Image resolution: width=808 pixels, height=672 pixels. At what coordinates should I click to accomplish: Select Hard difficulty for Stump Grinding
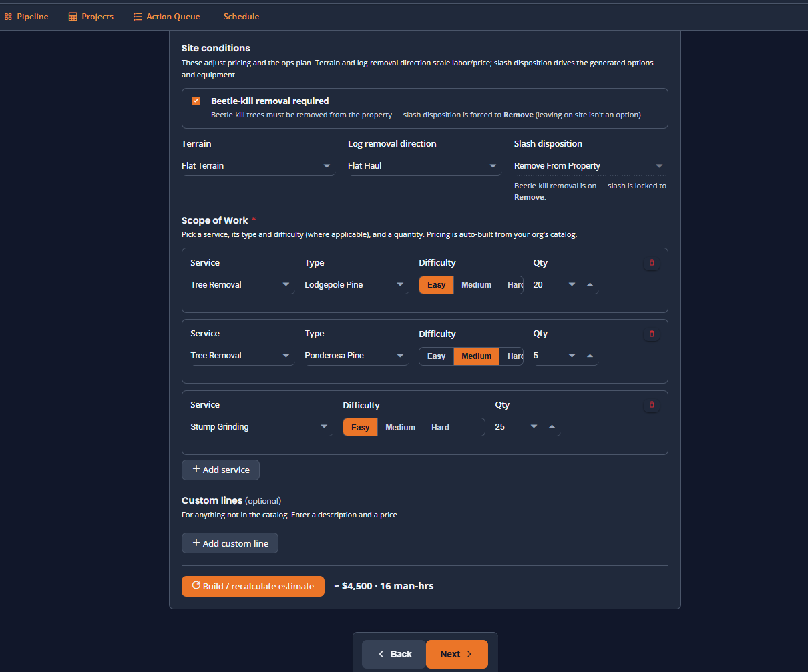tap(441, 428)
